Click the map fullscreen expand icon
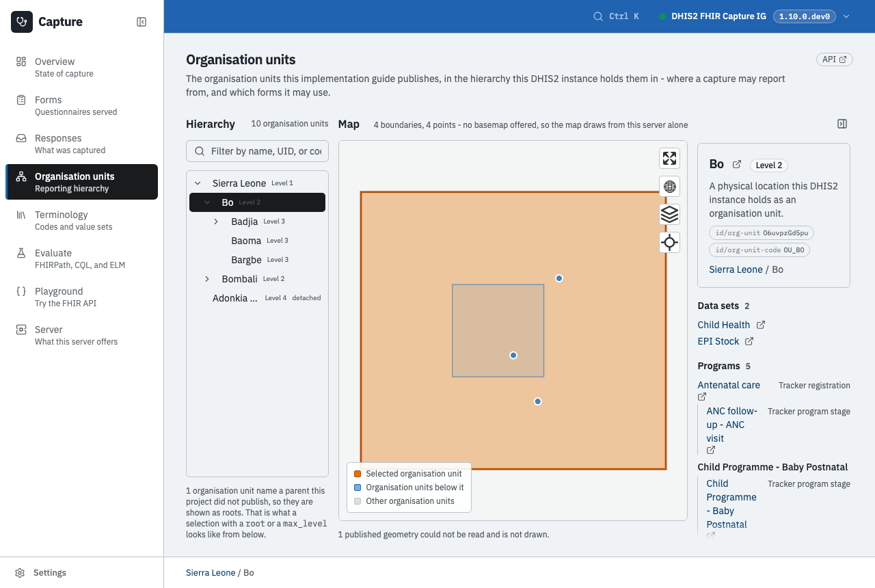 (x=669, y=159)
